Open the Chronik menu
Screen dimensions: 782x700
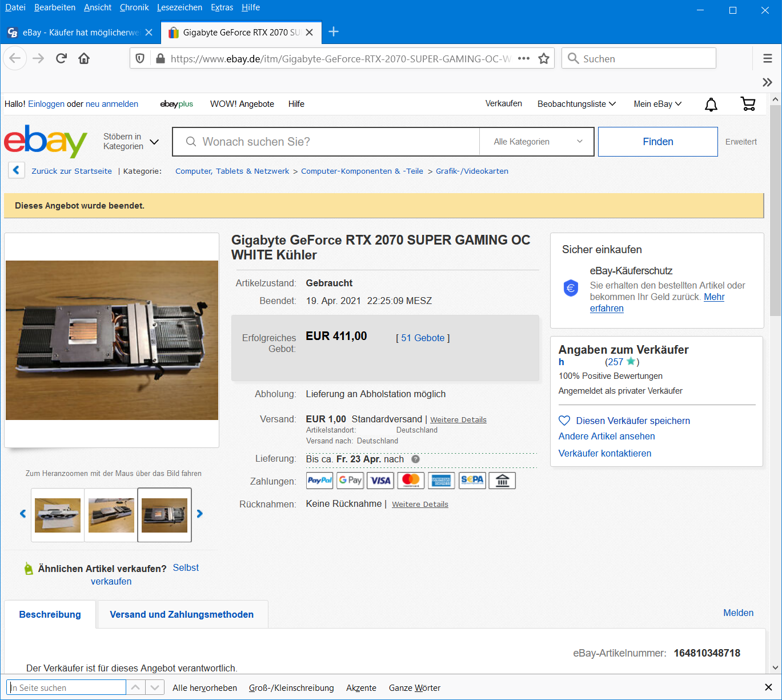pyautogui.click(x=134, y=7)
